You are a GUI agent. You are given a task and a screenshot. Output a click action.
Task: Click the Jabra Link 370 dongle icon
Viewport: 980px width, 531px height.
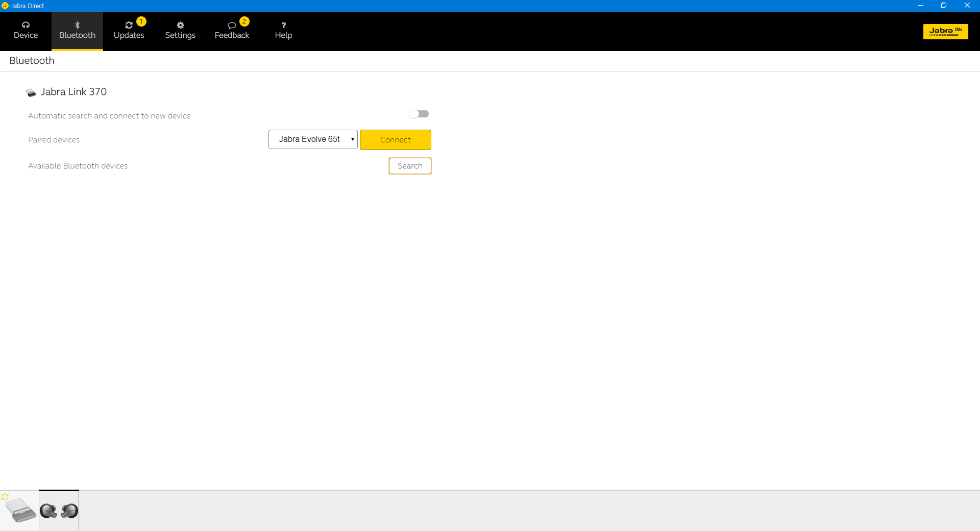tap(31, 92)
